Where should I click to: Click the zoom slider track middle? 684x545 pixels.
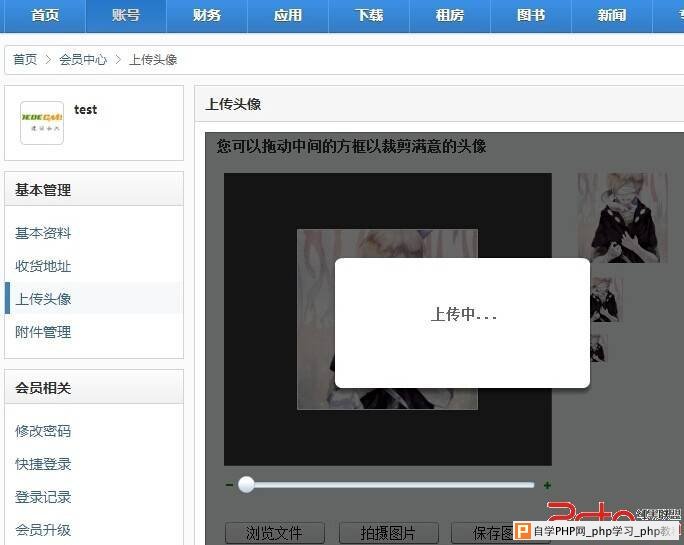tap(388, 485)
